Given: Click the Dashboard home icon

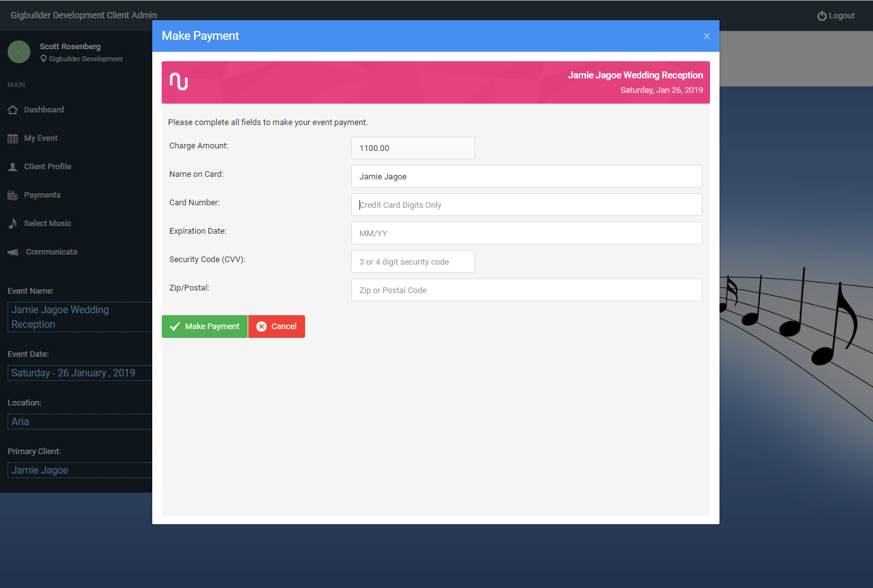Looking at the screenshot, I should pyautogui.click(x=13, y=110).
